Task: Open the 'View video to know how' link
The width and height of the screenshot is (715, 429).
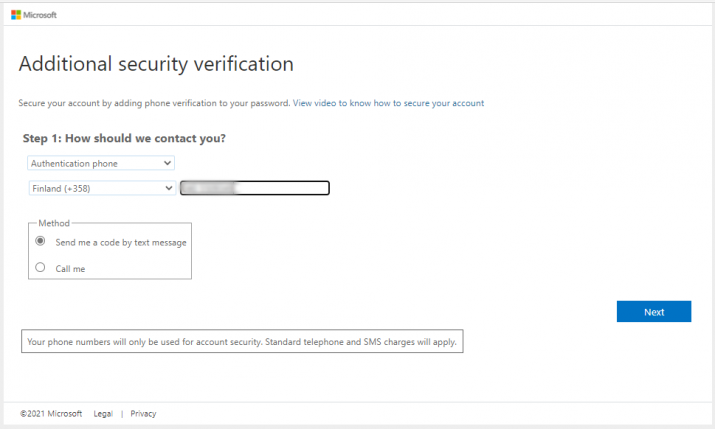Action: click(388, 103)
